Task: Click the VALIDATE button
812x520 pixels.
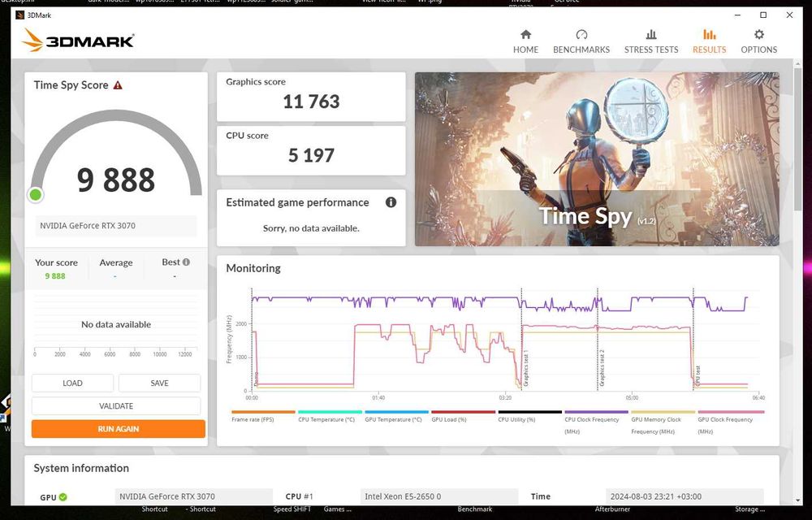Action: [x=116, y=406]
